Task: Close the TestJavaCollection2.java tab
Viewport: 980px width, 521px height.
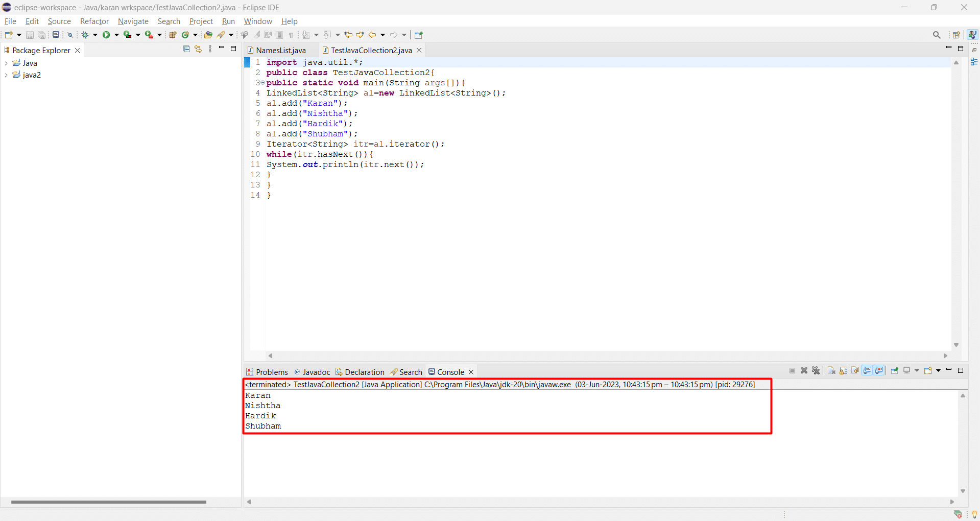Action: pos(419,50)
